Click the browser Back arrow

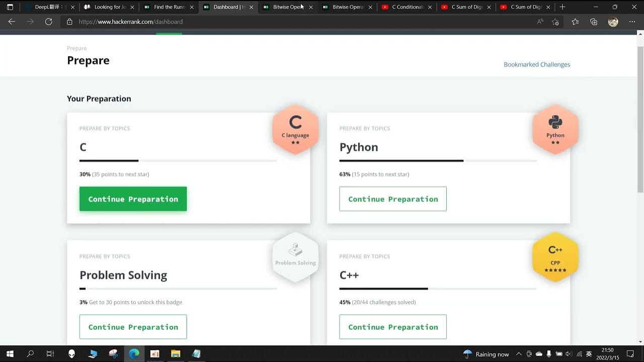(12, 22)
